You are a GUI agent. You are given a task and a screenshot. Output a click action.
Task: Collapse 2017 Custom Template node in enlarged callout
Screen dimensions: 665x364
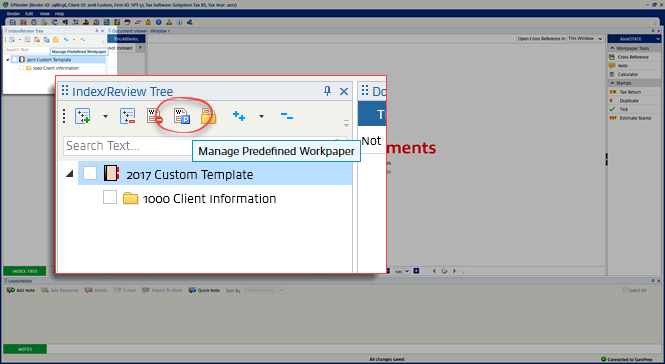coord(70,174)
